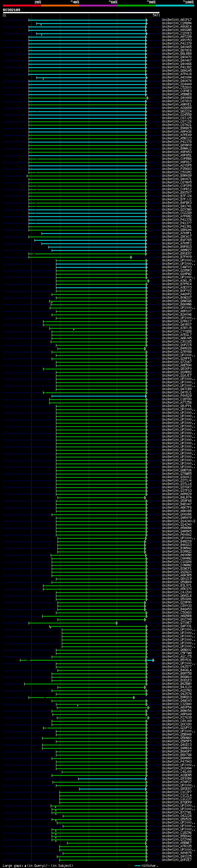Open hit UniRef100_C1MQM4
Viewport: 197px width, 868px height.
point(177,23)
